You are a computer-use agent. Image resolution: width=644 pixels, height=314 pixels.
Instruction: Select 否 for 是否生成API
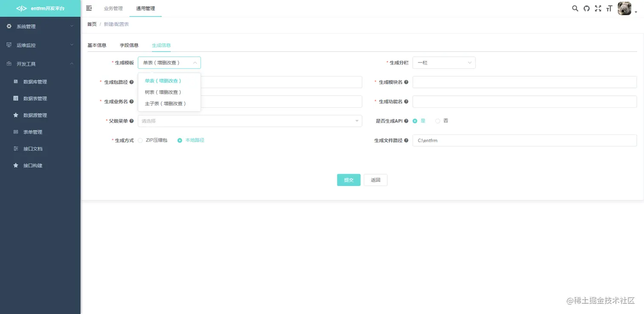[x=442, y=121]
